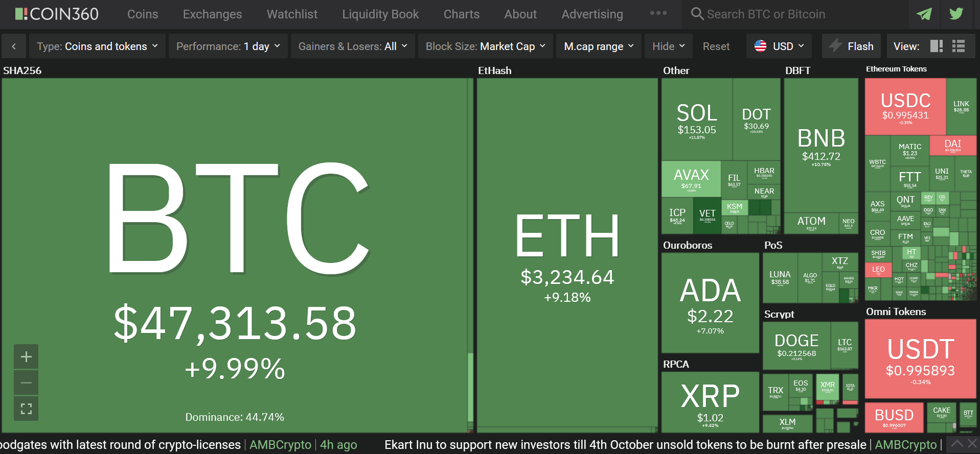
Task: Select the XTZ block
Action: 839,262
